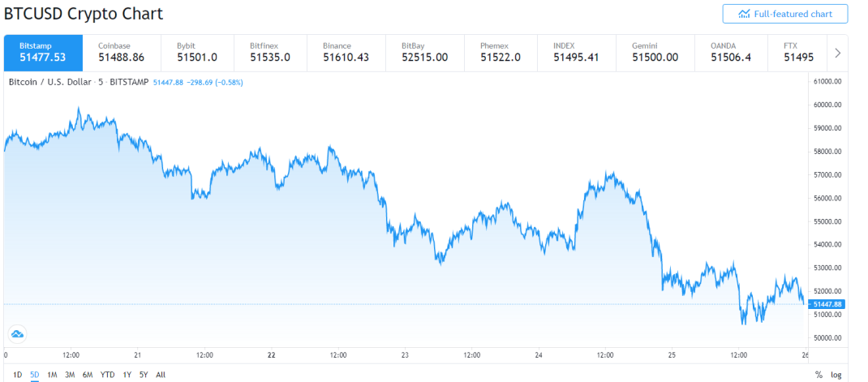Click the Bitcoin / U.S. Dollar symbol title

tap(49, 82)
